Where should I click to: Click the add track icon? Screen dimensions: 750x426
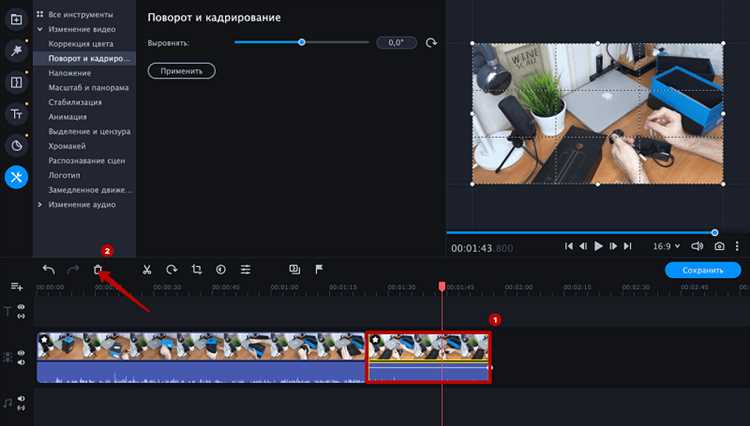tap(17, 286)
